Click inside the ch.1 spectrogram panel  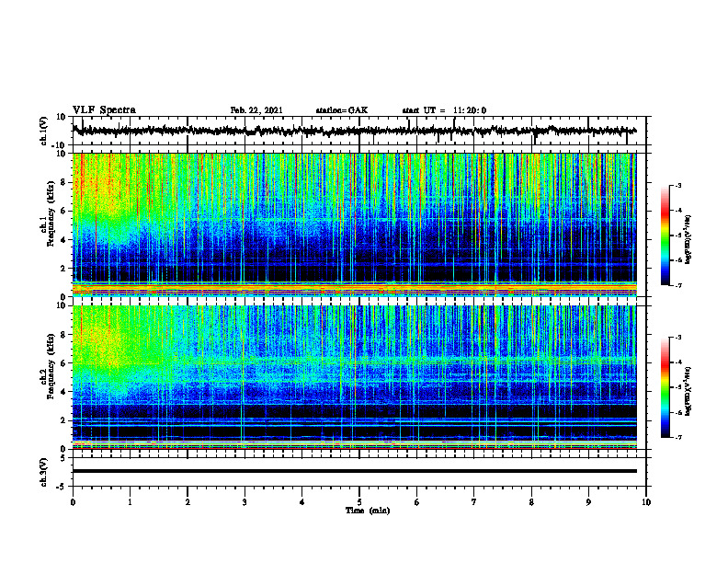tap(354, 224)
